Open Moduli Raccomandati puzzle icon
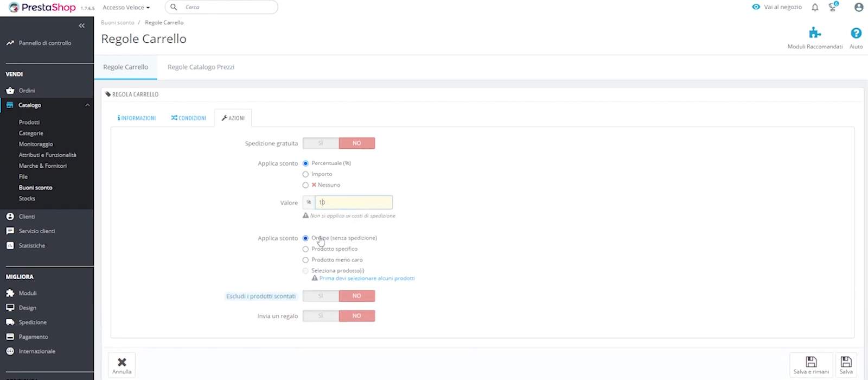Viewport: 868px width, 380px height. tap(814, 34)
